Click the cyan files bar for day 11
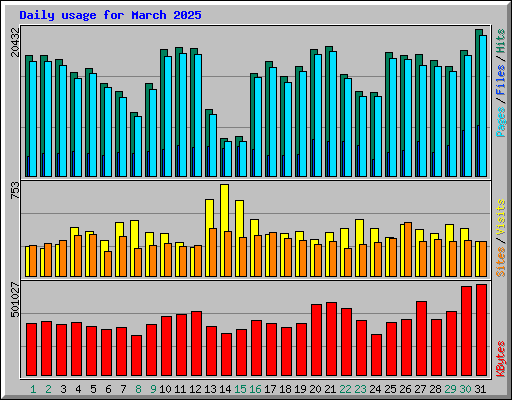 click(x=183, y=115)
